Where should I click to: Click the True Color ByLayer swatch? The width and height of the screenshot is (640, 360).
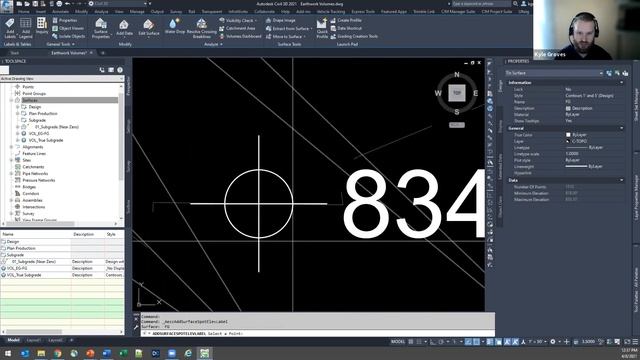(568, 135)
